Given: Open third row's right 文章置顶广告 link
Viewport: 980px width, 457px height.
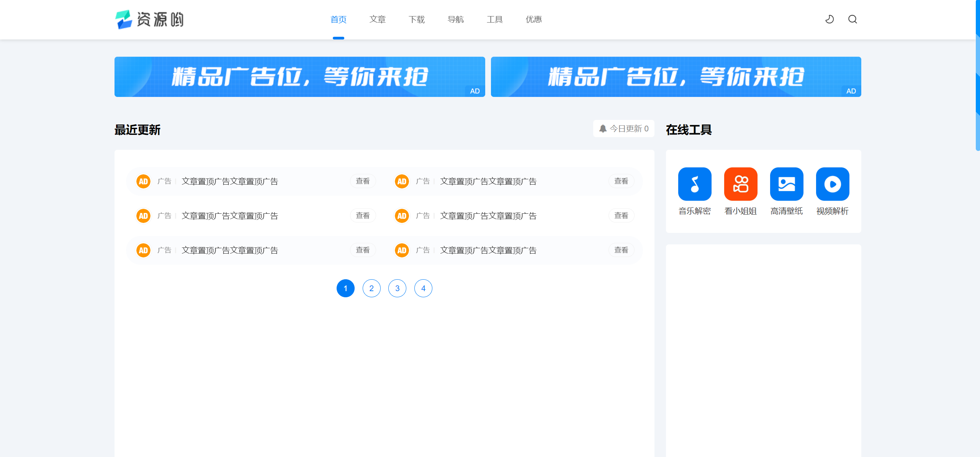Looking at the screenshot, I should (488, 250).
